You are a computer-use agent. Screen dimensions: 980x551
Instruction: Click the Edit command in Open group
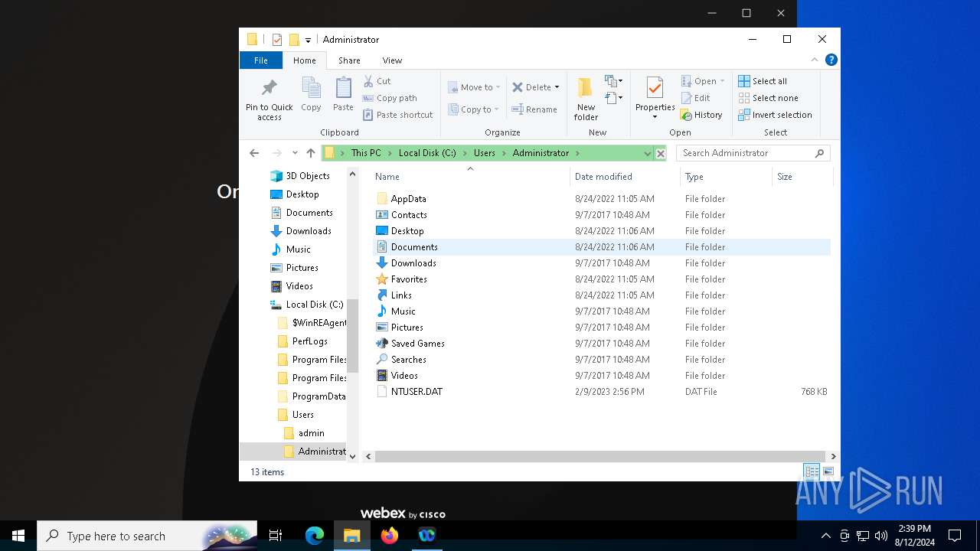696,98
